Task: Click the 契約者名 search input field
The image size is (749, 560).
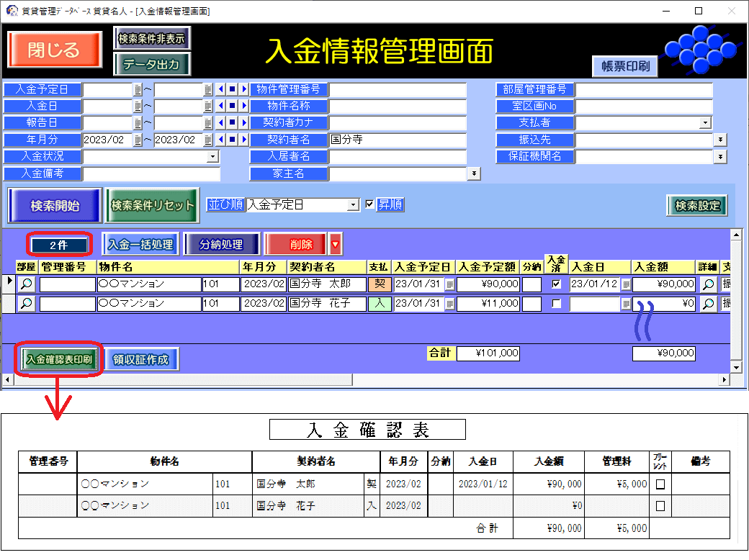Action: coord(398,140)
